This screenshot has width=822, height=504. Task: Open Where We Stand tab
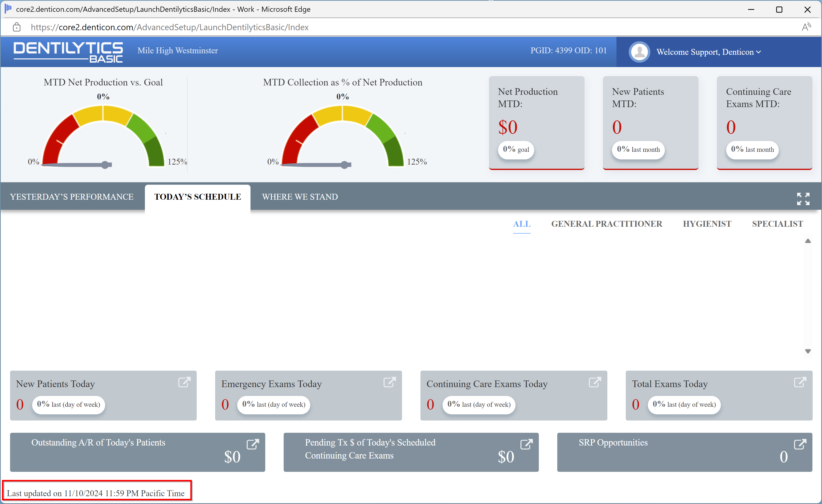click(300, 197)
